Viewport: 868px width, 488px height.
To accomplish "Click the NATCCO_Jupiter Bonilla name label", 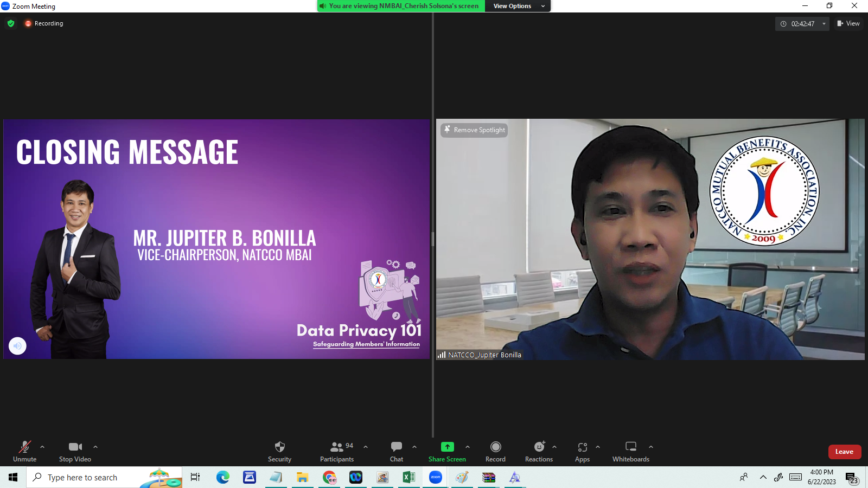I will [x=484, y=355].
